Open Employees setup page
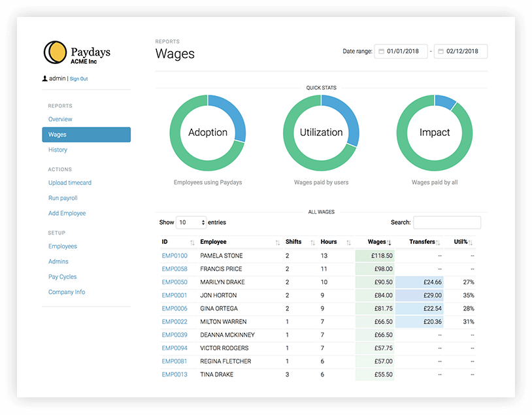 click(63, 246)
